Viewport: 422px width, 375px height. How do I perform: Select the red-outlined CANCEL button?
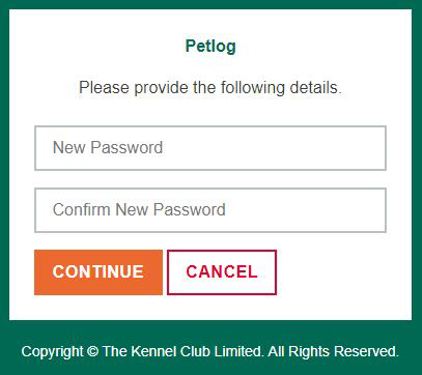pyautogui.click(x=222, y=272)
